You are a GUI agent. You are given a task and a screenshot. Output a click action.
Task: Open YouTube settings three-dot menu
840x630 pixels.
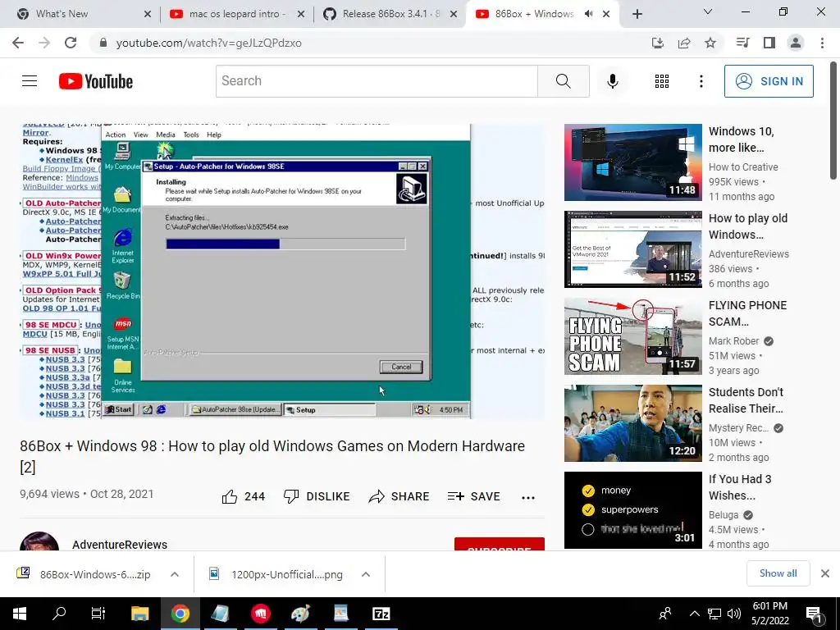click(x=701, y=81)
